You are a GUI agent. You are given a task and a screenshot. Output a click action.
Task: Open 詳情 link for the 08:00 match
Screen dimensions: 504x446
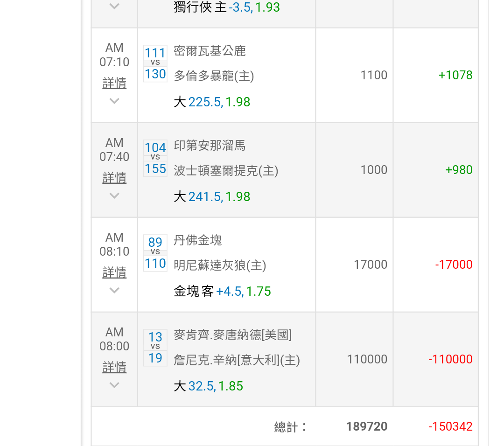(114, 367)
